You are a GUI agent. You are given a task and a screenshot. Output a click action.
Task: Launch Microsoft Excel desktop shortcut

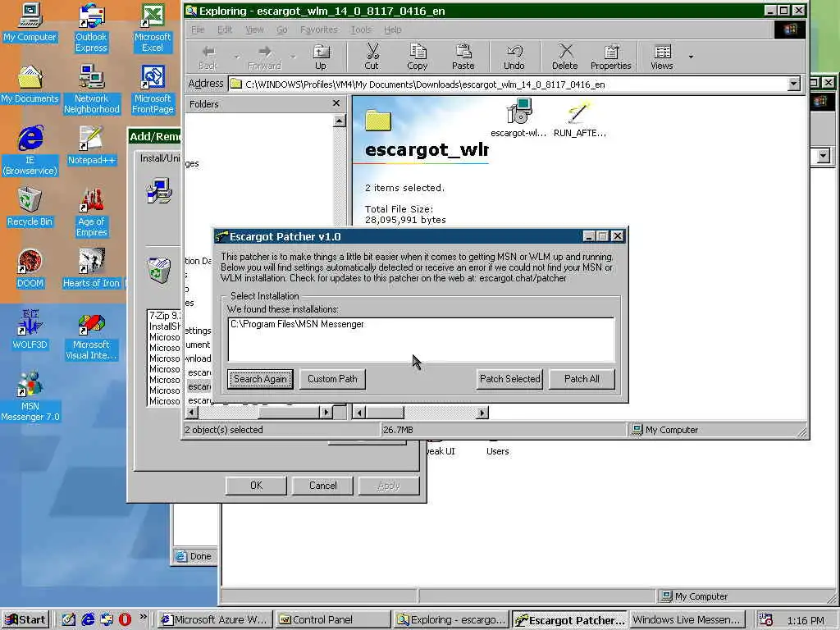pyautogui.click(x=153, y=28)
